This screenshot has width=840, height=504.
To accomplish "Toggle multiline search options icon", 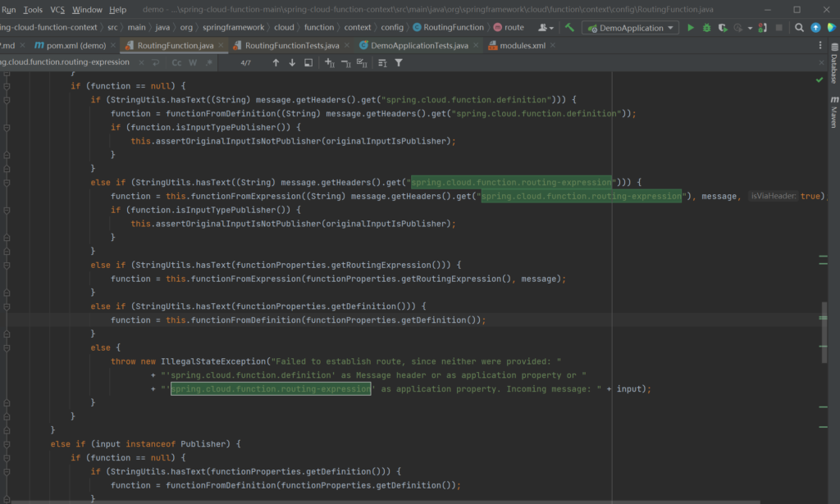I will click(382, 63).
